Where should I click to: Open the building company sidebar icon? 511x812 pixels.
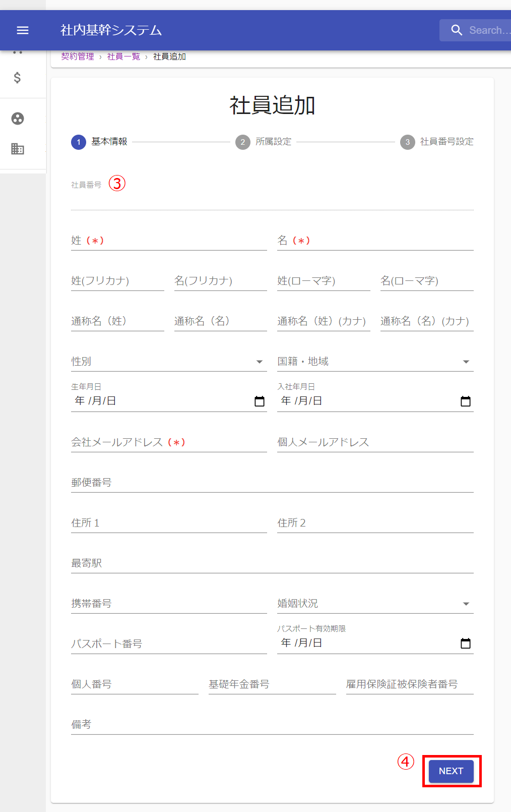pos(18,149)
